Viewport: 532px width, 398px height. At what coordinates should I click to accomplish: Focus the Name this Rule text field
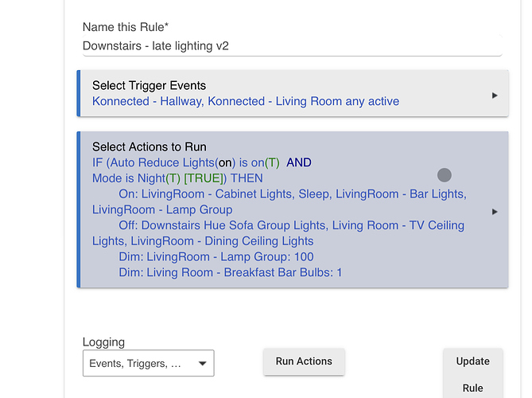(x=292, y=45)
